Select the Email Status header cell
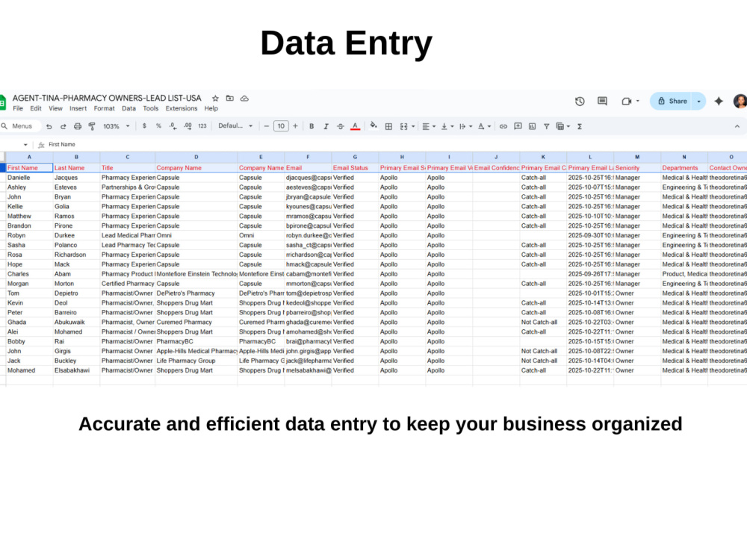Screen dimensions: 747x560 tap(355, 167)
